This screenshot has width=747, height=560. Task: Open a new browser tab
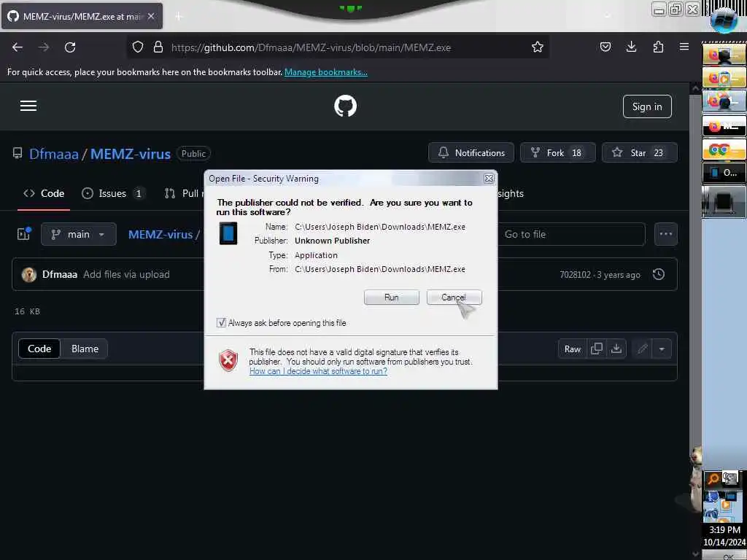click(x=178, y=16)
